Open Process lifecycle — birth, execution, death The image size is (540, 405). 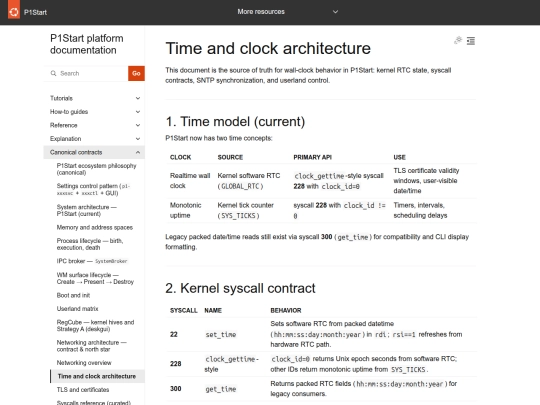(x=90, y=244)
